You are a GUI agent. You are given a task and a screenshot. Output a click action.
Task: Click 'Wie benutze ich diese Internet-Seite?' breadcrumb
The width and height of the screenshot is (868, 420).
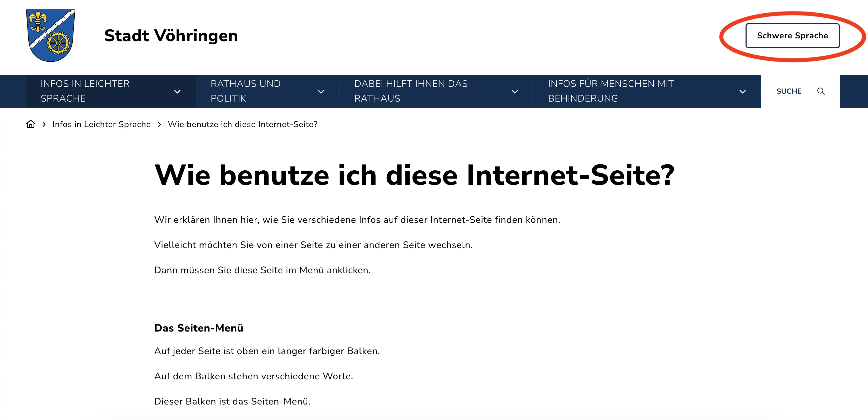(243, 124)
